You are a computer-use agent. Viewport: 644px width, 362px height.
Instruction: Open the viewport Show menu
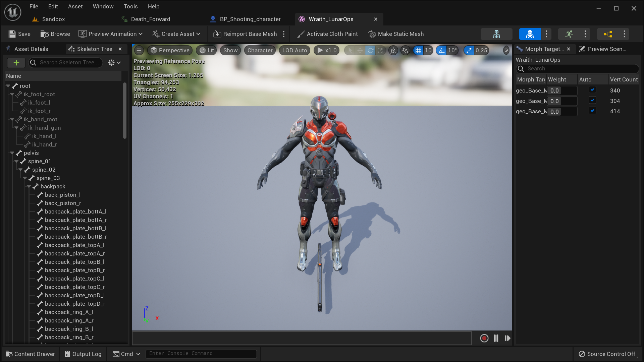[x=230, y=50]
